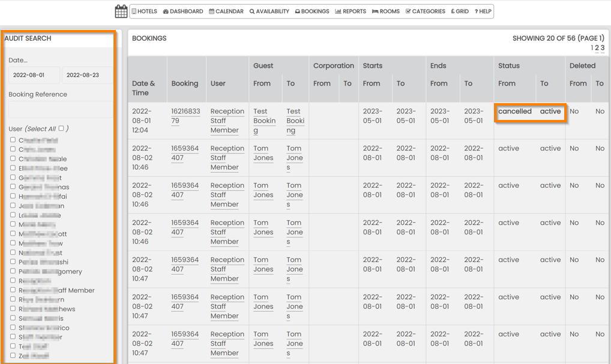
Task: Tick the first user checkbox in list
Action: click(x=13, y=140)
